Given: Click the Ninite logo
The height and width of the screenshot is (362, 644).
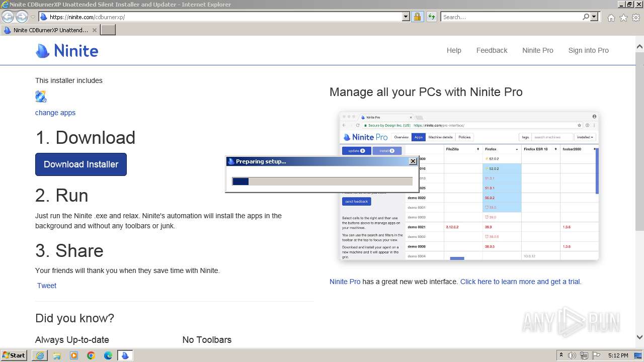Looking at the screenshot, I should [67, 51].
